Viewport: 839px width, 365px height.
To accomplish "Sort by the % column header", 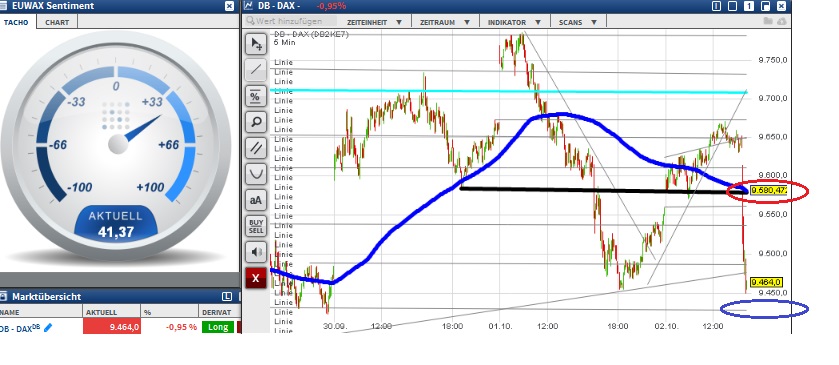I will pos(170,312).
